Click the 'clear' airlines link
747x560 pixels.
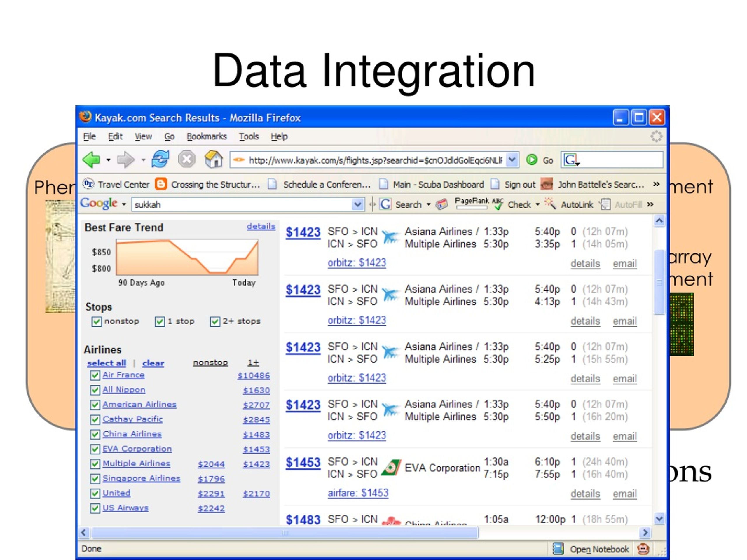[153, 363]
